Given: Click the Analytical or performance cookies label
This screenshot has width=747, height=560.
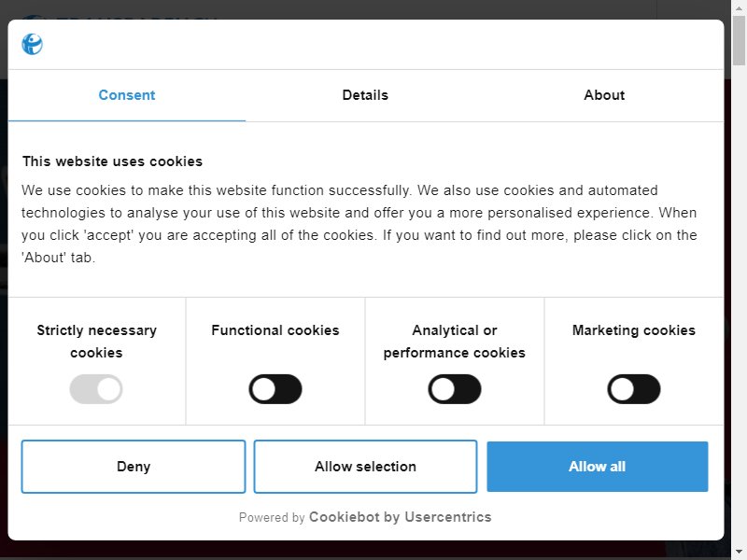Looking at the screenshot, I should tap(455, 342).
